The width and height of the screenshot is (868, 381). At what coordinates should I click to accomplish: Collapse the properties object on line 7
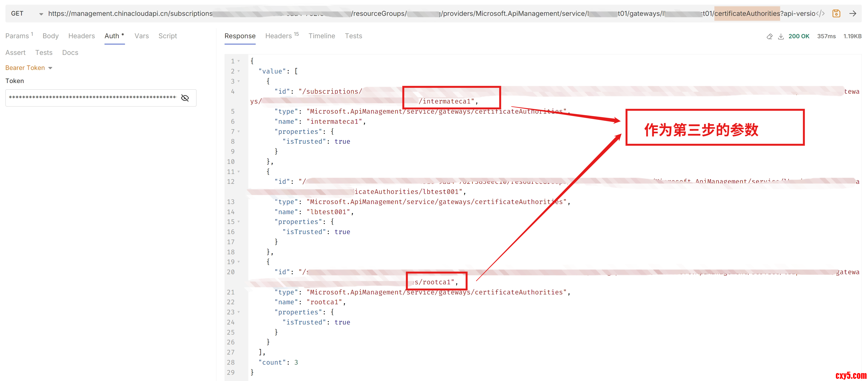(x=238, y=131)
